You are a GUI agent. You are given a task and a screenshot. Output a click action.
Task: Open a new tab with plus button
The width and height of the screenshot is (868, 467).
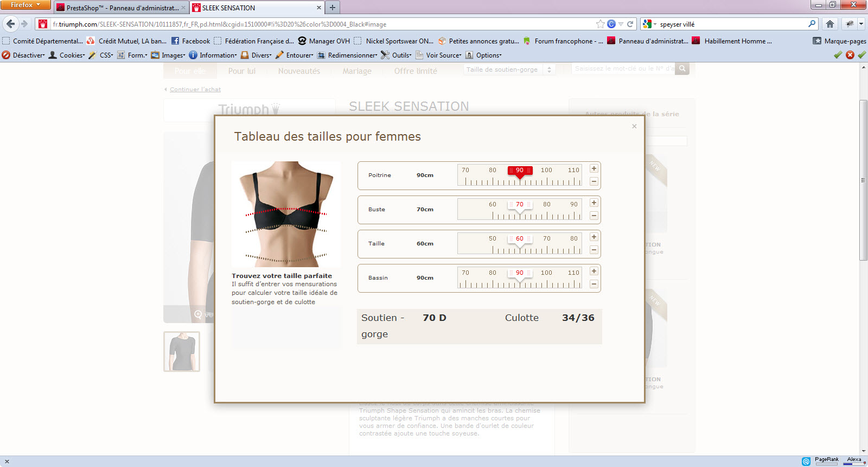pos(333,8)
